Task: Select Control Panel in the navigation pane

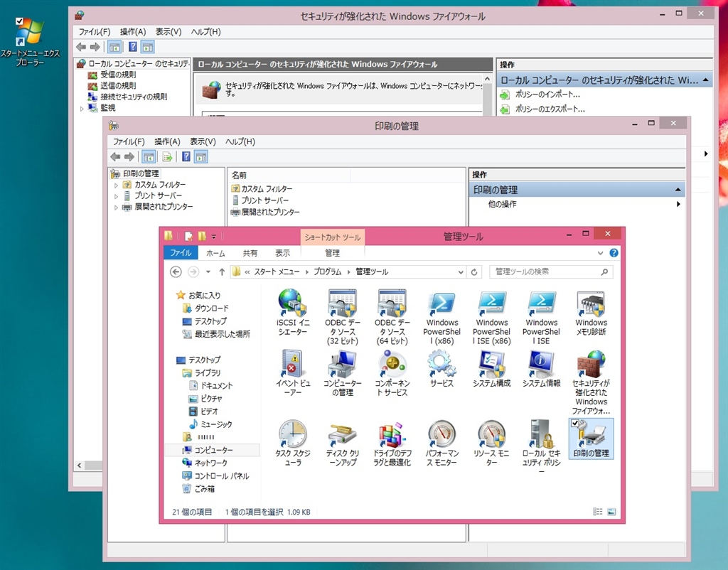Action: point(222,476)
